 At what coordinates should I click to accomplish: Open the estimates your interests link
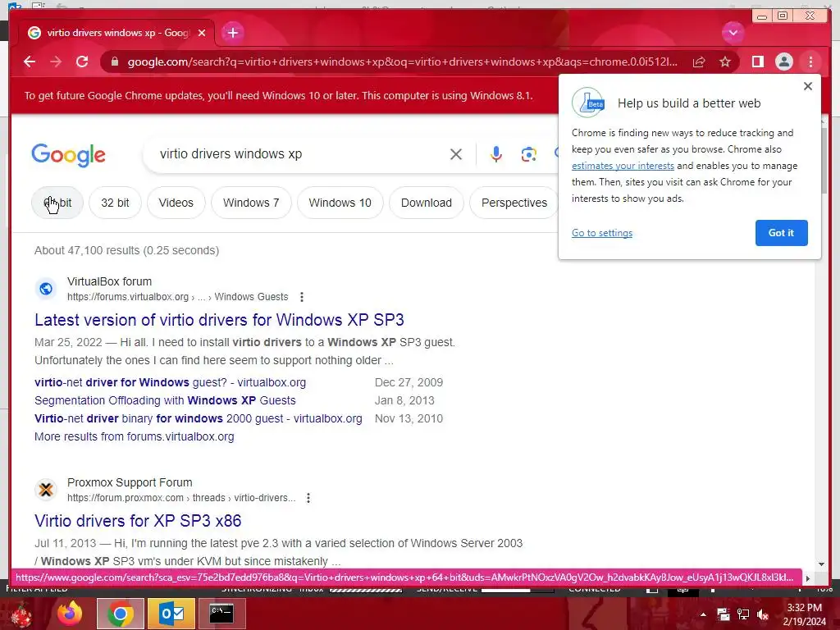[623, 166]
